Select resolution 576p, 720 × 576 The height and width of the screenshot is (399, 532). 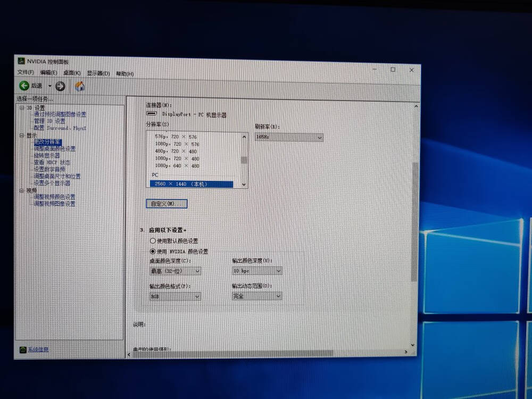[176, 137]
